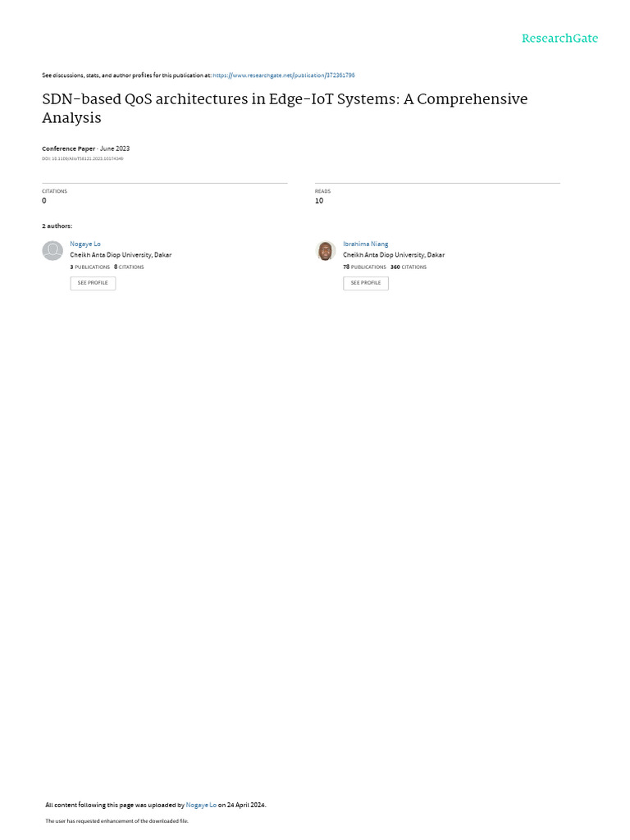Click the SDN-based QoS architectures paper title
Viewport: 630px width, 840px height.
285,108
